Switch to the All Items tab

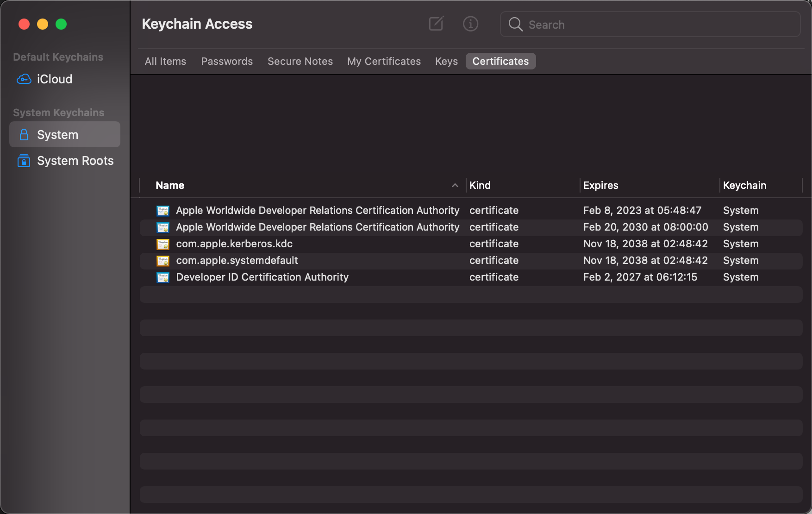165,61
